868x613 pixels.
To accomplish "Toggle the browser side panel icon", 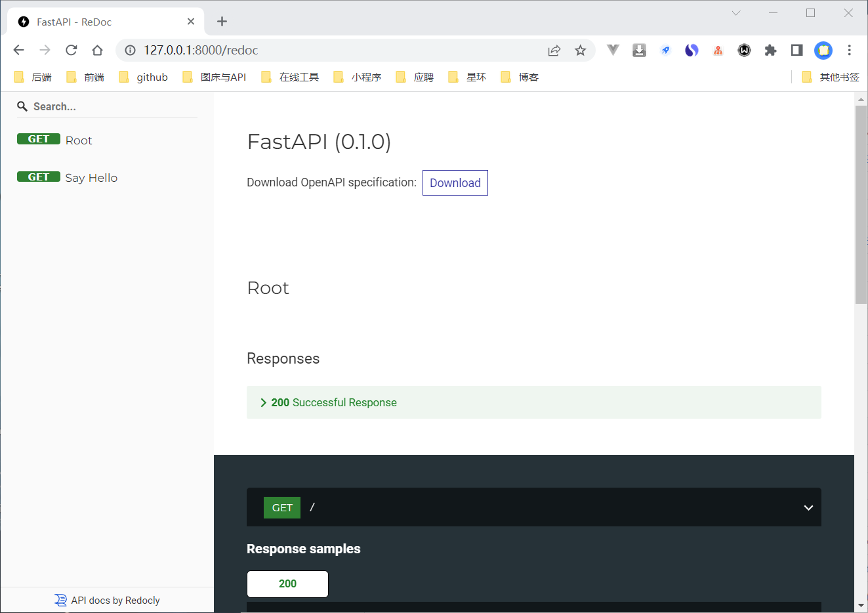I will [x=796, y=50].
